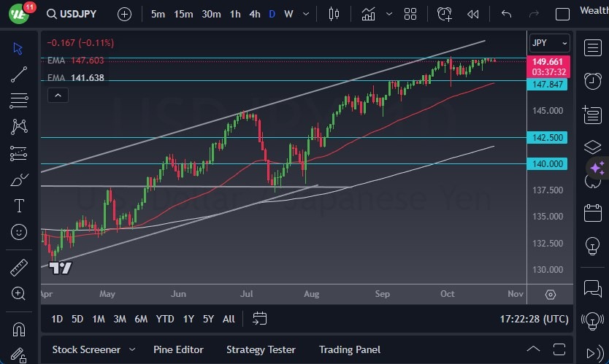Switch to the Pine Editor tab
The width and height of the screenshot is (609, 364).
(x=178, y=349)
